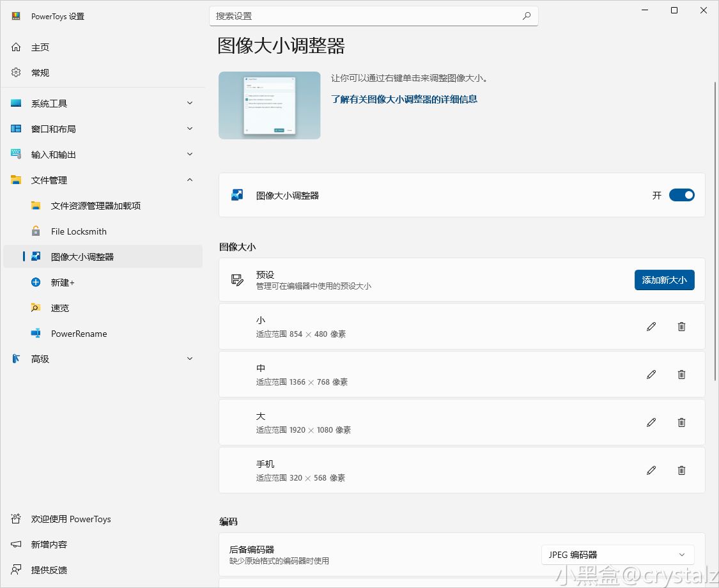This screenshot has width=719, height=588.
Task: Open 新建+ page
Action: (x=103, y=282)
